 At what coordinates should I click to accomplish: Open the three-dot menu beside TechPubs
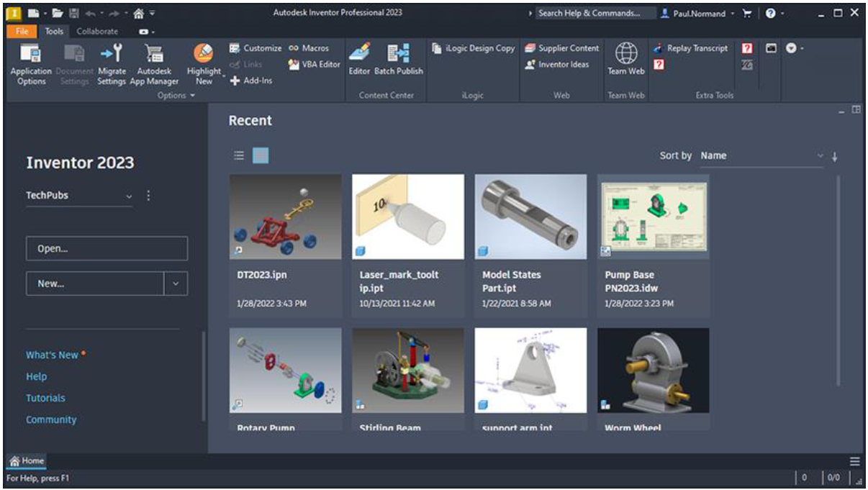click(149, 196)
